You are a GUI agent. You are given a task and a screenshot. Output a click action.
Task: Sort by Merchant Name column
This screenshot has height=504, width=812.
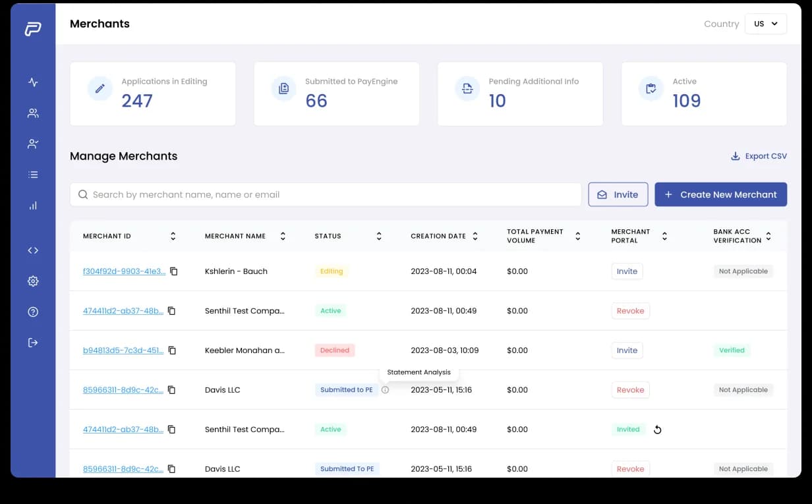(283, 236)
